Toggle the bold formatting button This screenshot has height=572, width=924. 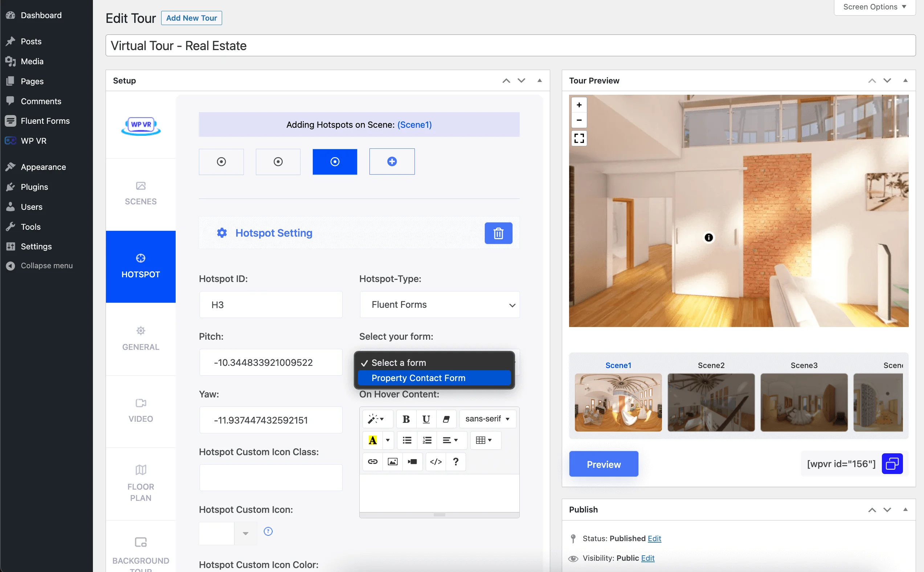coord(406,418)
